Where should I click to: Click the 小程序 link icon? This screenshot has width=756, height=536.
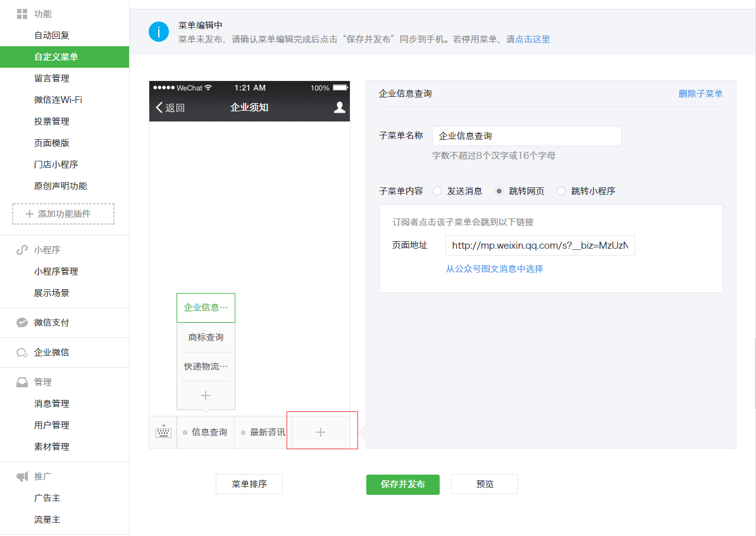tap(22, 250)
